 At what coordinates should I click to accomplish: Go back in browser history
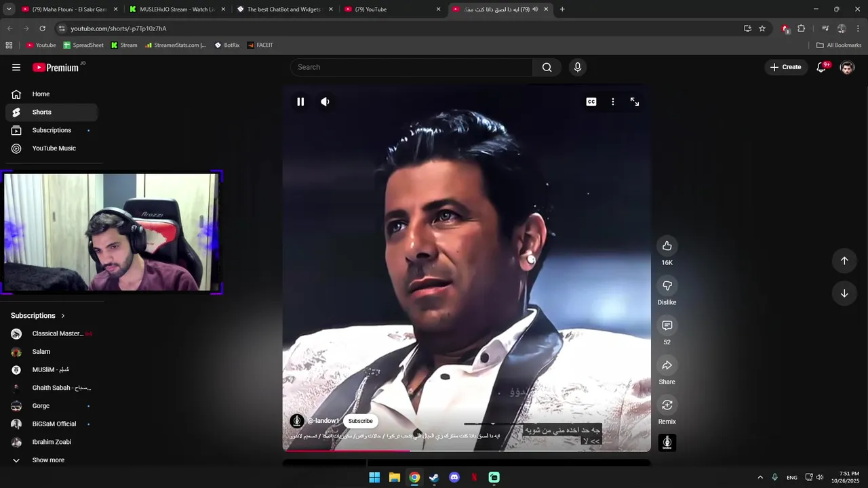point(9,28)
